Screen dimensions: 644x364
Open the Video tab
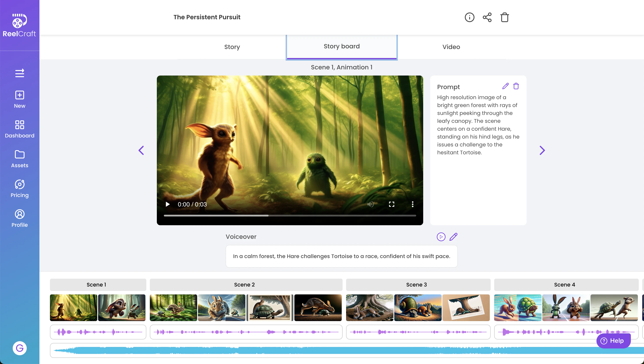point(451,47)
